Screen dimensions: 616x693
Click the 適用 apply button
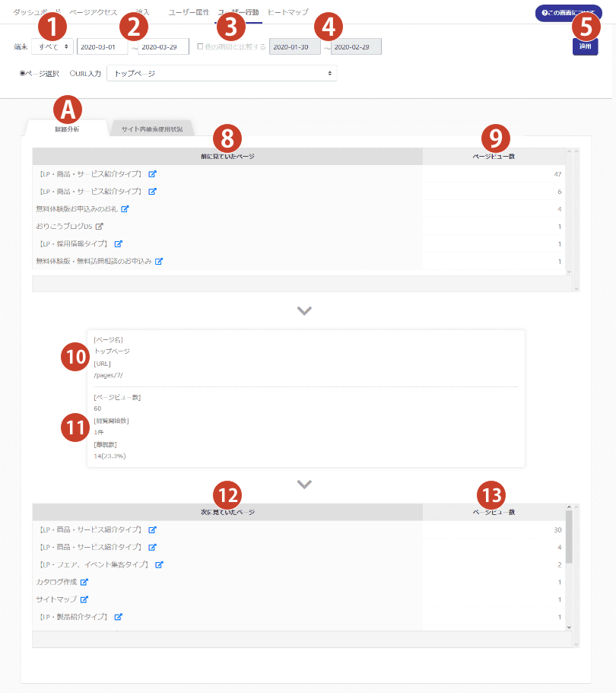pos(585,46)
